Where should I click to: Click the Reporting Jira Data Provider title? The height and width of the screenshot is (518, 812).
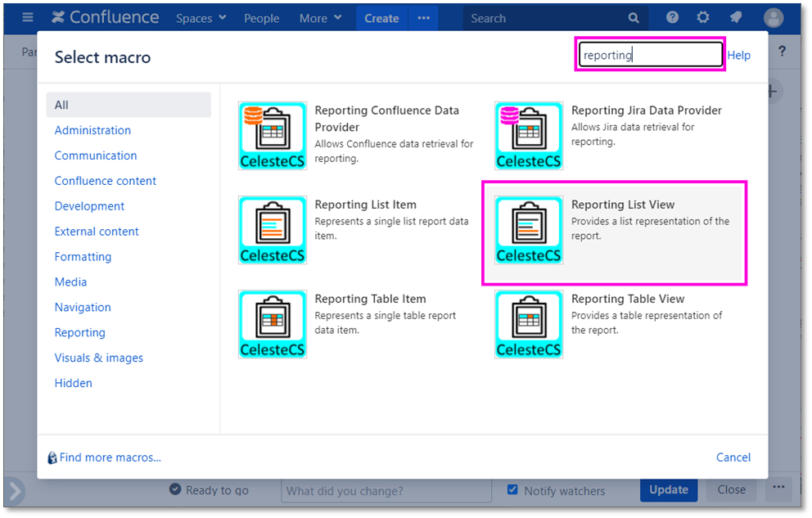pos(647,110)
